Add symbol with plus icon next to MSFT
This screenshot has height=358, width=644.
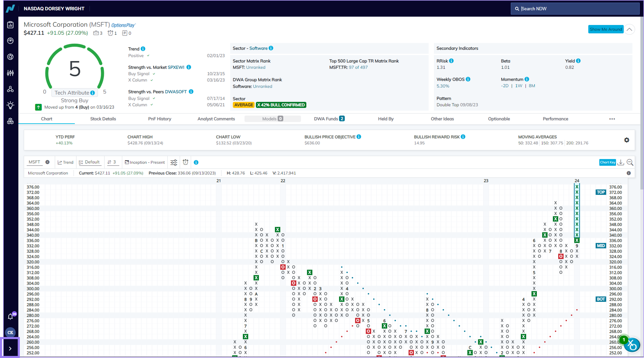(x=47, y=162)
